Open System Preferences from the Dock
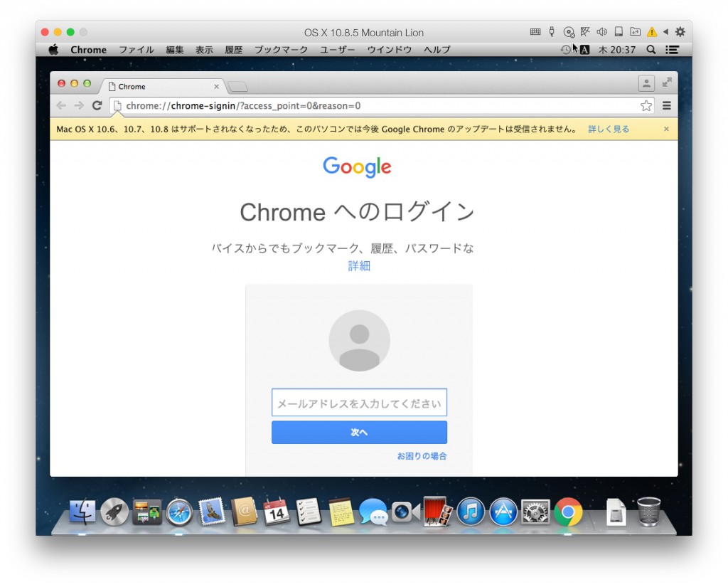This screenshot has height=587, width=728. coord(535,512)
